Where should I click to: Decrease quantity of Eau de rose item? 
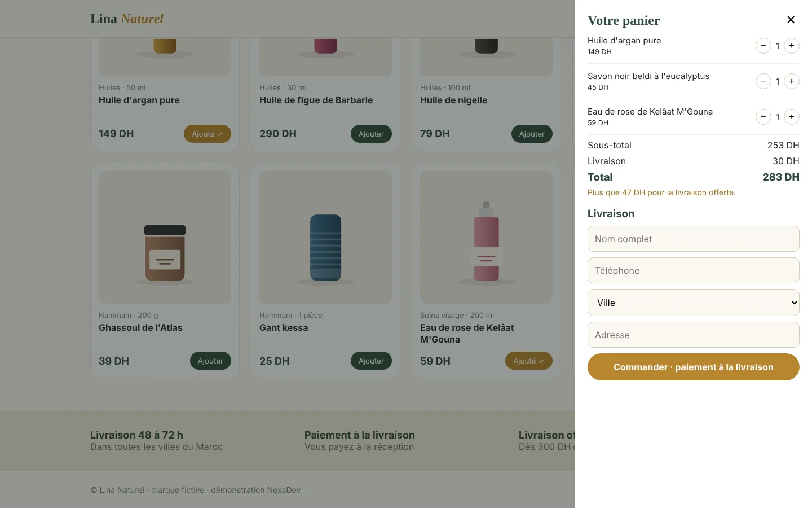click(763, 117)
